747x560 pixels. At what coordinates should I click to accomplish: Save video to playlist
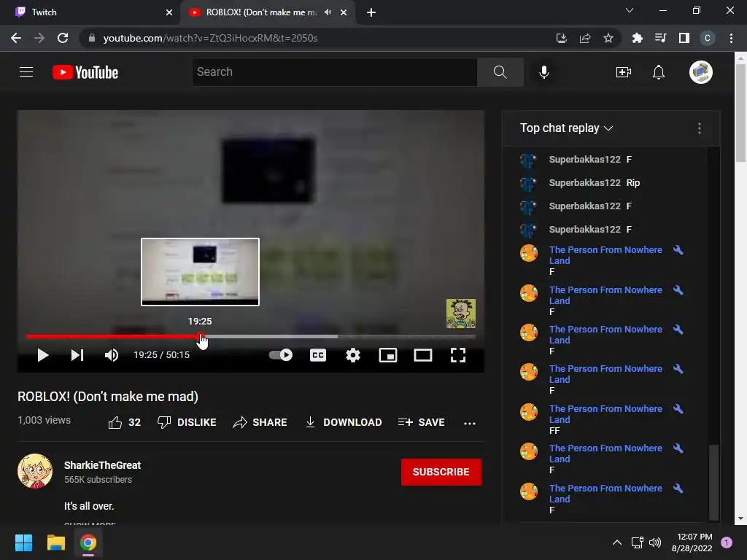click(x=421, y=422)
